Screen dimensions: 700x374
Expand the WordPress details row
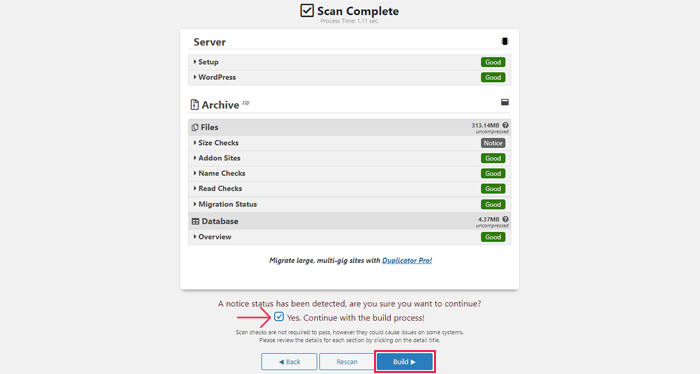[350, 77]
